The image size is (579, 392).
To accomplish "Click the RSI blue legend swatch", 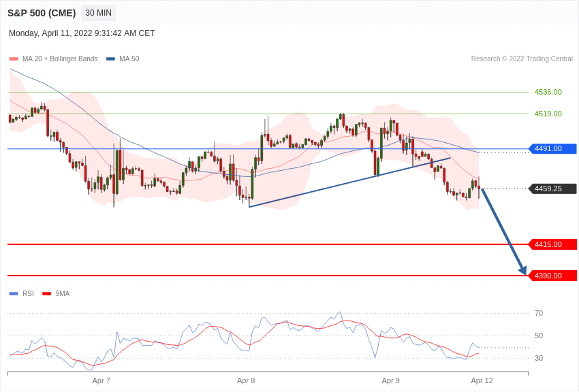I will pyautogui.click(x=14, y=293).
